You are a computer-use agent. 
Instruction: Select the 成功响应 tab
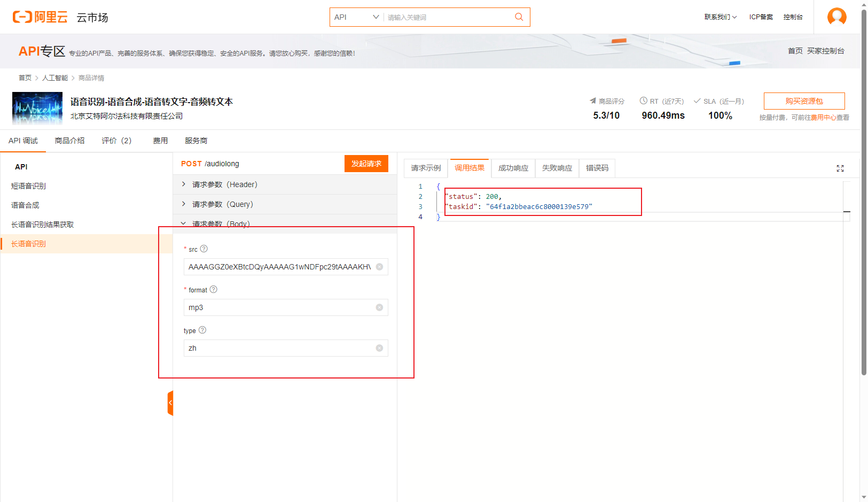tap(513, 168)
